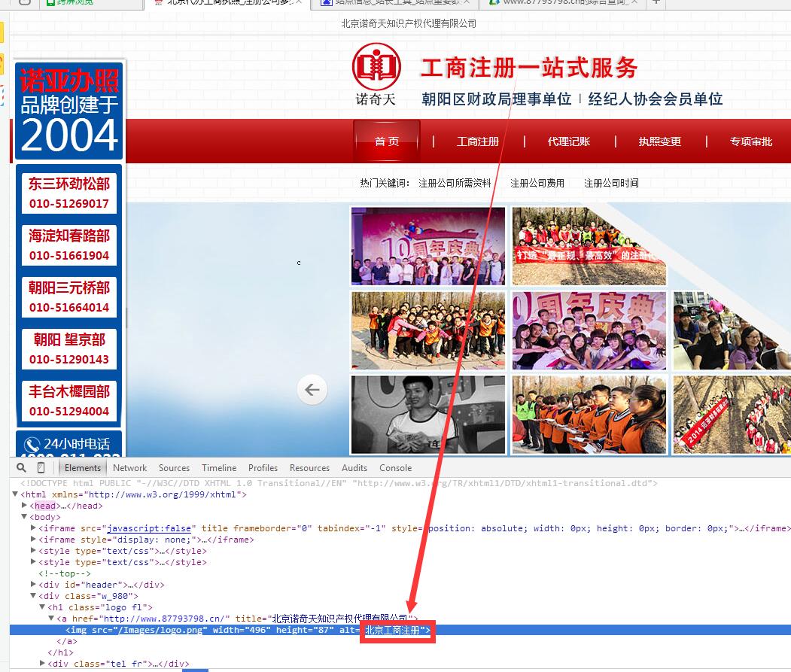Collapse the html root node in Elements panel
Viewport: 791px width, 672px height.
(16, 494)
